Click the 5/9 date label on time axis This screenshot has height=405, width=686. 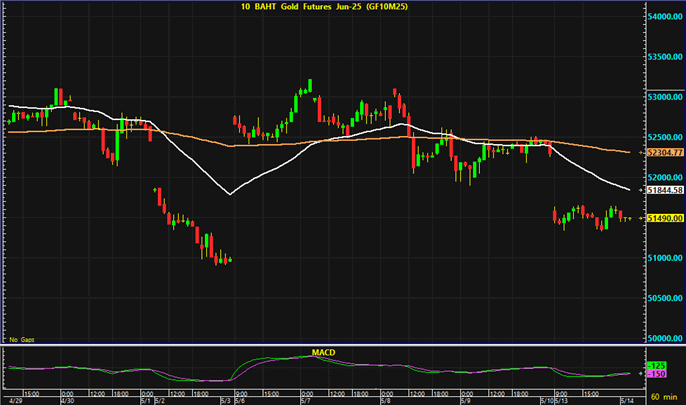click(466, 399)
